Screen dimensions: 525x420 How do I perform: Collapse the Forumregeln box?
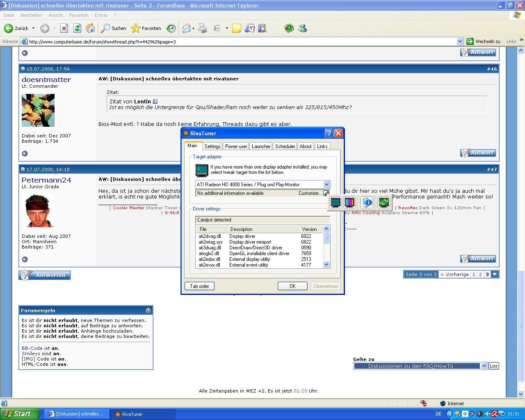click(x=148, y=310)
